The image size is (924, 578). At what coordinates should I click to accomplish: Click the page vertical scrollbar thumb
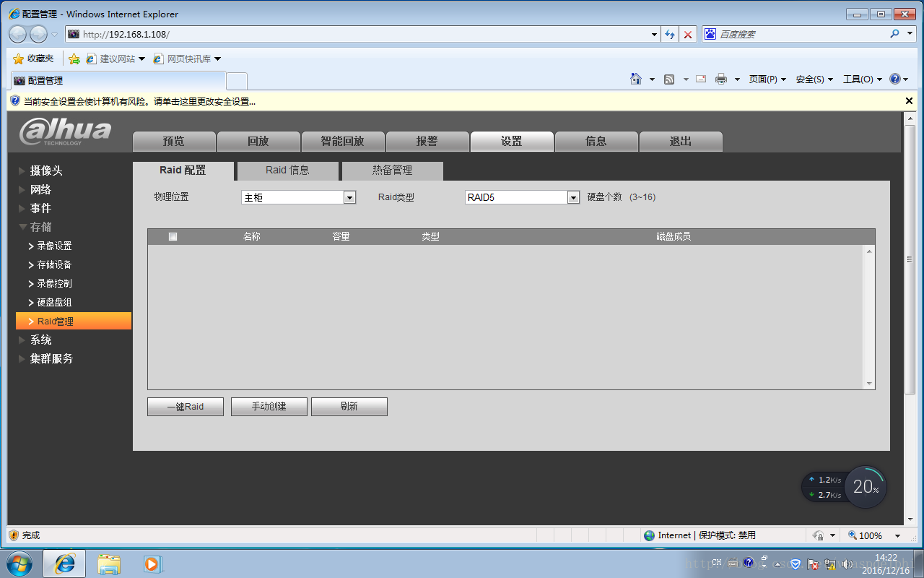pyautogui.click(x=910, y=260)
